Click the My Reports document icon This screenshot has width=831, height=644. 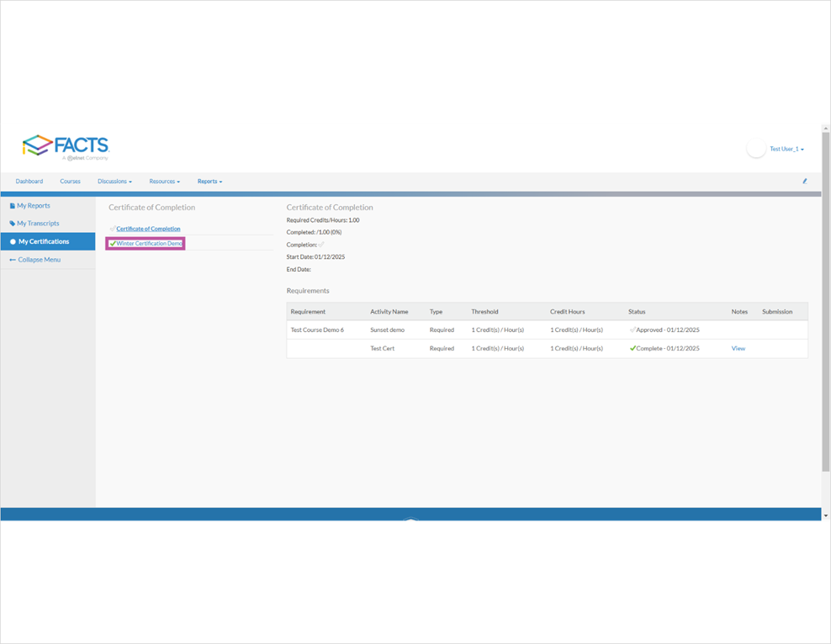coord(12,205)
